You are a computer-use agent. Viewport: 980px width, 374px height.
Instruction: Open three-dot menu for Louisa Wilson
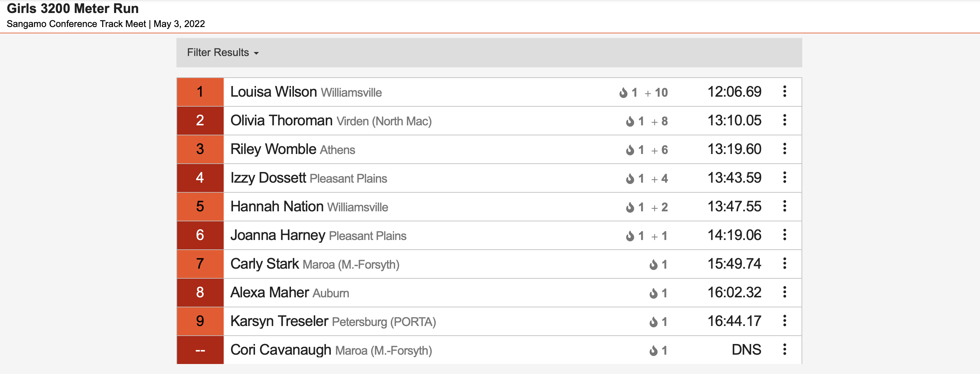click(785, 91)
